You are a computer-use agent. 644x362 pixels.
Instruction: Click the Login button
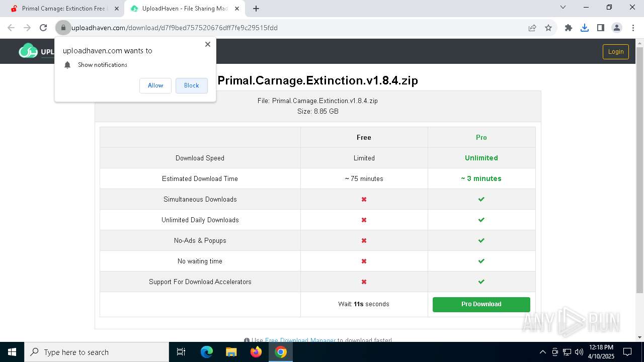[616, 51]
